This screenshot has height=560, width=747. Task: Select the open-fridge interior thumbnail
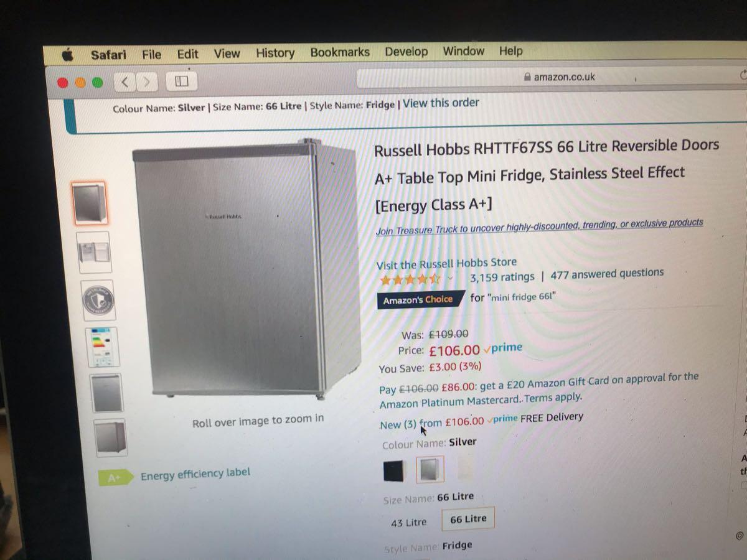[94, 252]
